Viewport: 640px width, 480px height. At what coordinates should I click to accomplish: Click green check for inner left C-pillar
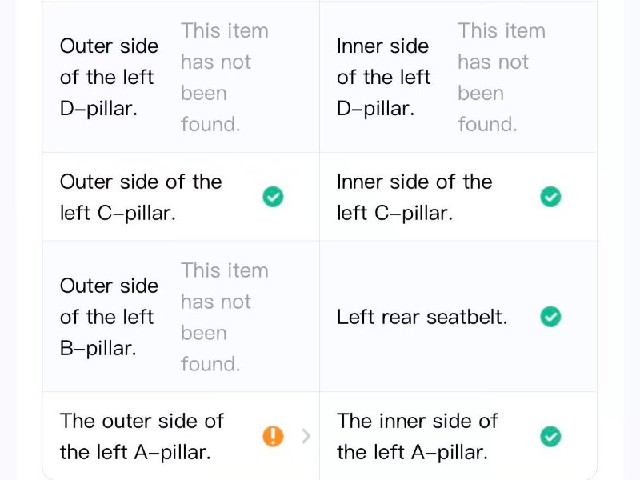click(x=551, y=197)
